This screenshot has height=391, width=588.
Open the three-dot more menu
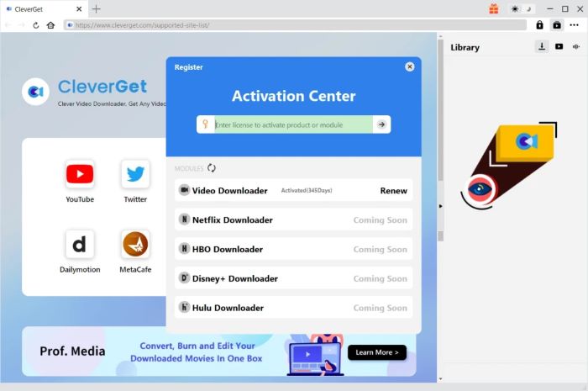[x=574, y=25]
